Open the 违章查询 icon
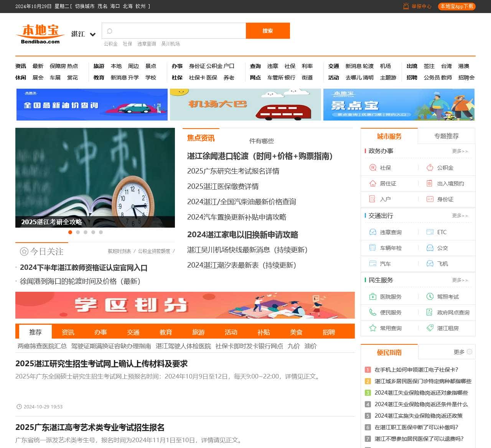This screenshot has height=448, width=491. pyautogui.click(x=372, y=232)
